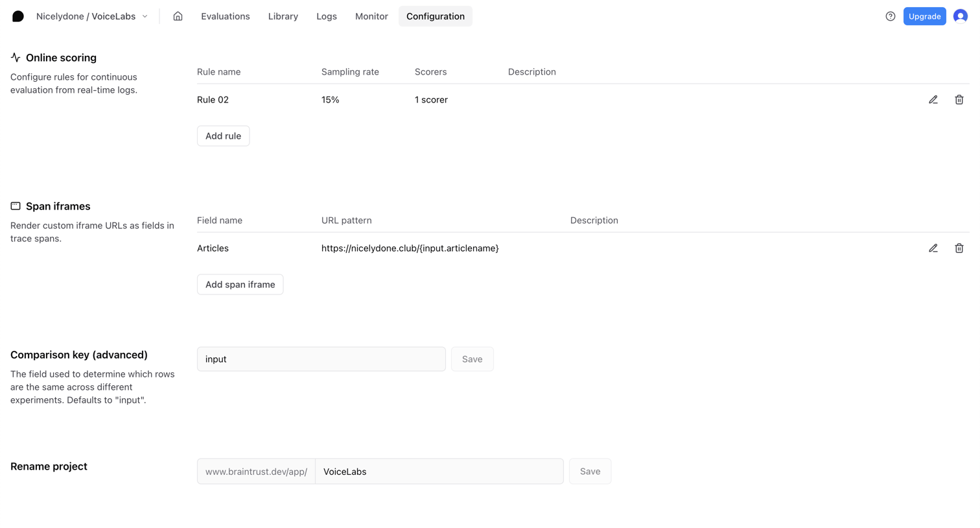Click the Field name column header
The height and width of the screenshot is (528, 980).
click(x=220, y=221)
